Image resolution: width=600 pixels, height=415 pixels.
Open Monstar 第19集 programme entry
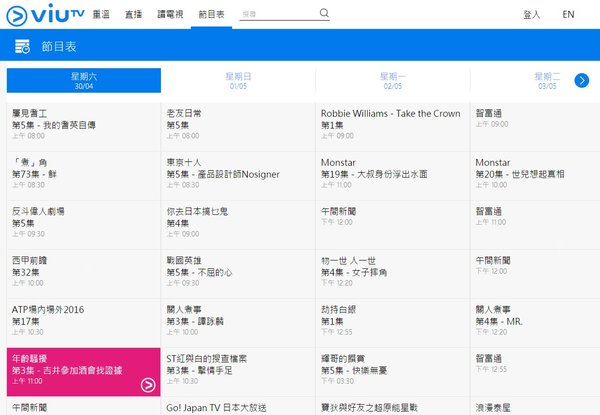pos(393,176)
